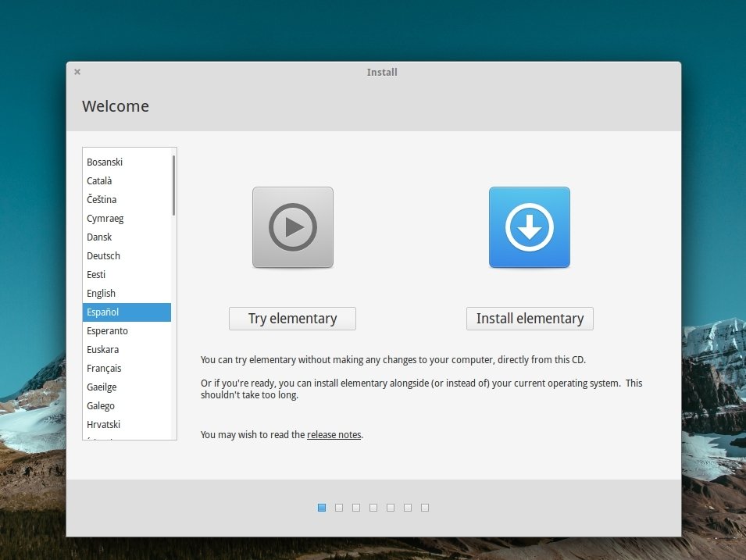
Task: Open the release notes link
Action: [334, 434]
